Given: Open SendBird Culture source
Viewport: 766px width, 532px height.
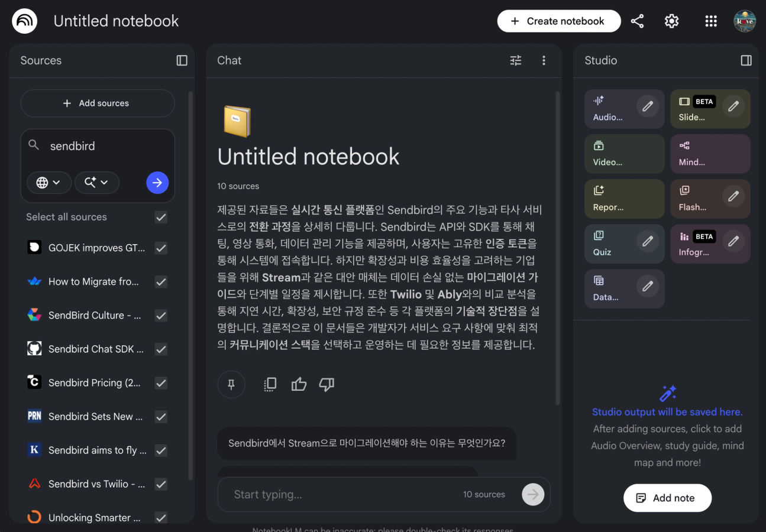Looking at the screenshot, I should click(95, 316).
